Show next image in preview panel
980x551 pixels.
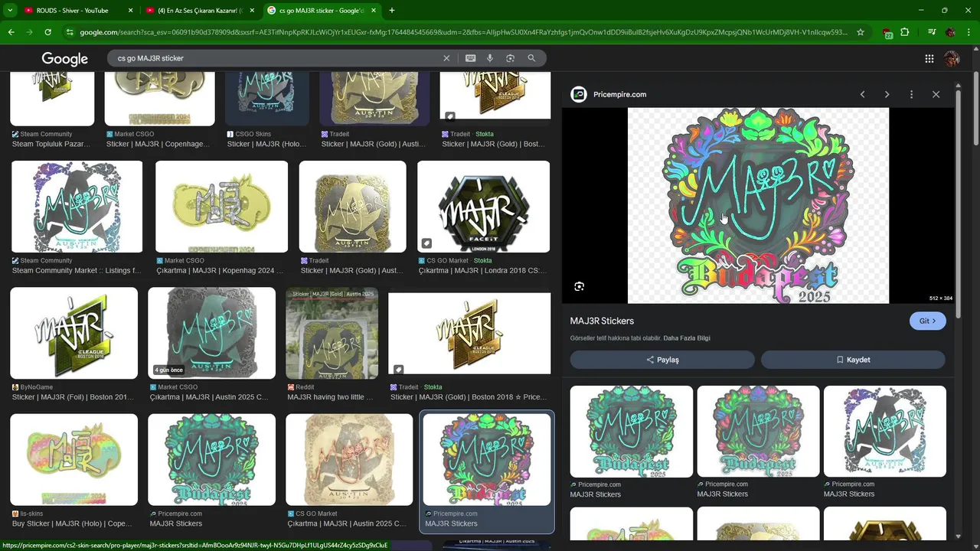(x=887, y=94)
